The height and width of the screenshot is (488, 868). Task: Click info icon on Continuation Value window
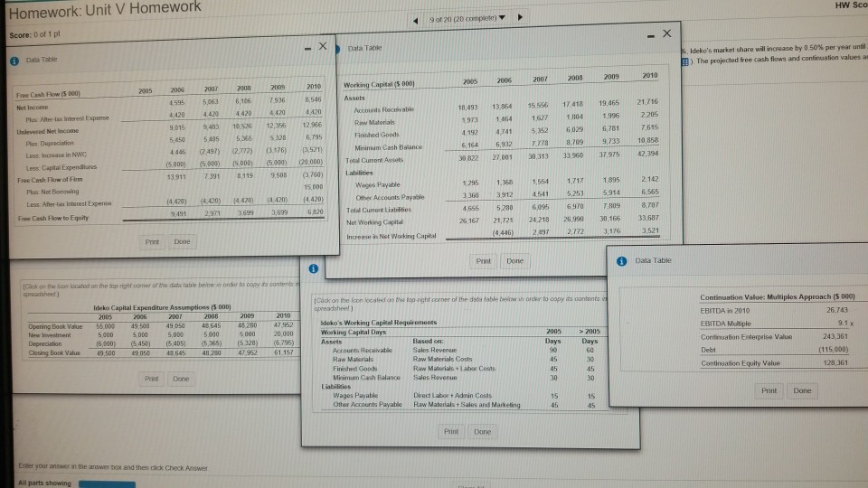coord(622,260)
